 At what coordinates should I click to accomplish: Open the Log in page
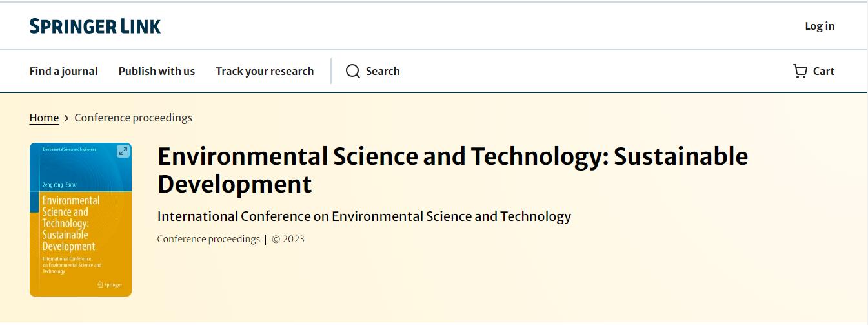point(820,26)
